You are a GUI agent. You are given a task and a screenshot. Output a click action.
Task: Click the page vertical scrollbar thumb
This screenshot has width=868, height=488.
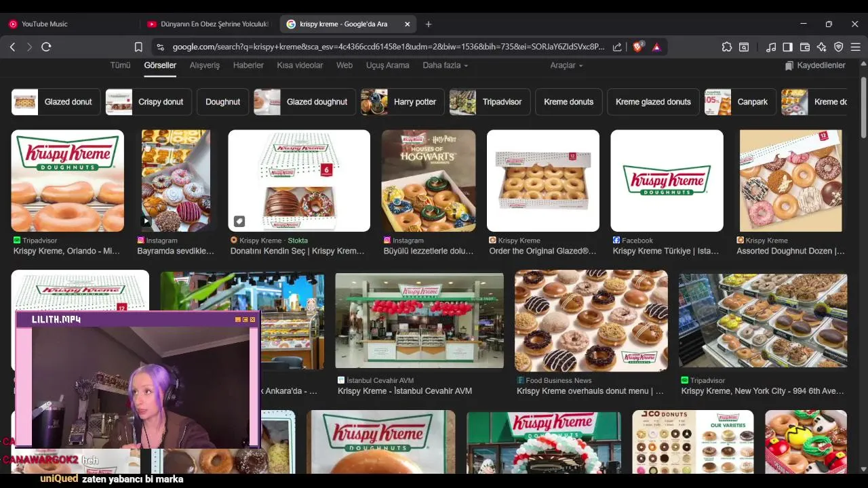pyautogui.click(x=863, y=108)
